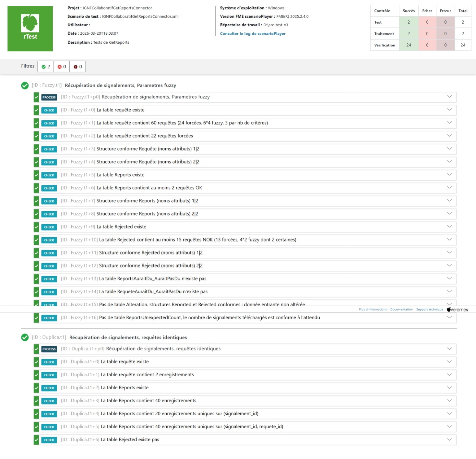Image resolution: width=476 pixels, height=459 pixels.
Task: Click the Test row in the results summary table
Action: point(378,22)
